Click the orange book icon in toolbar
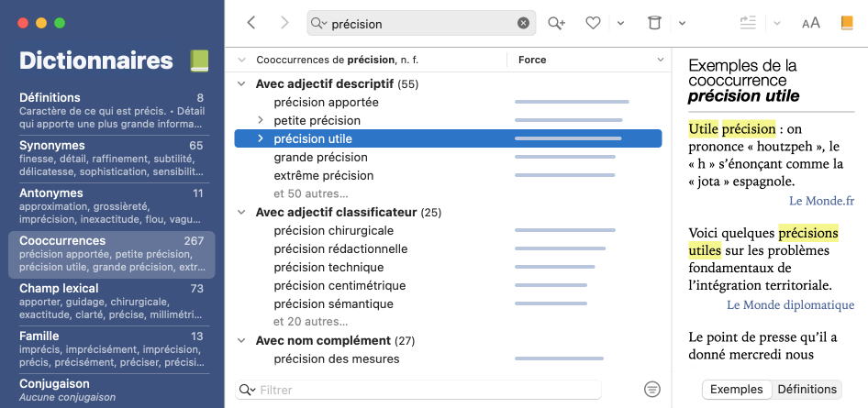 (x=847, y=23)
